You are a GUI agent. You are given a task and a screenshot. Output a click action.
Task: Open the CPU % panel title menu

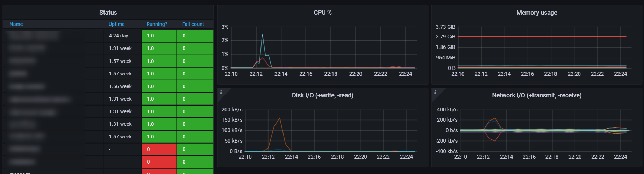(322, 13)
